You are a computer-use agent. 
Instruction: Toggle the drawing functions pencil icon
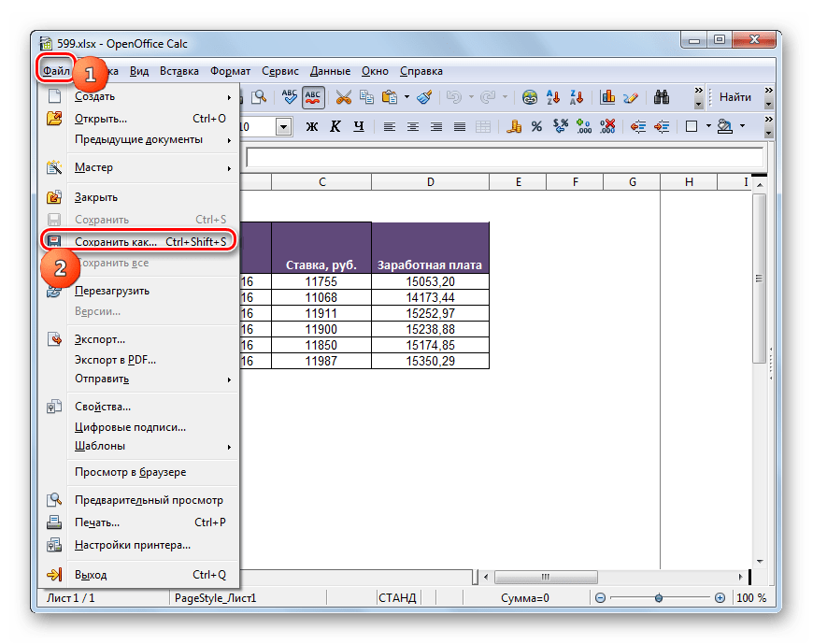tap(631, 97)
